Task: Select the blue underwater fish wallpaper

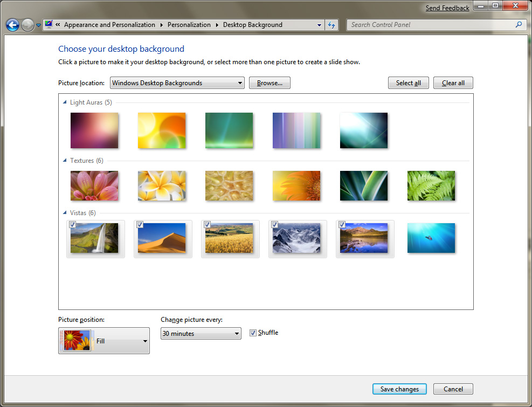Action: tap(431, 238)
